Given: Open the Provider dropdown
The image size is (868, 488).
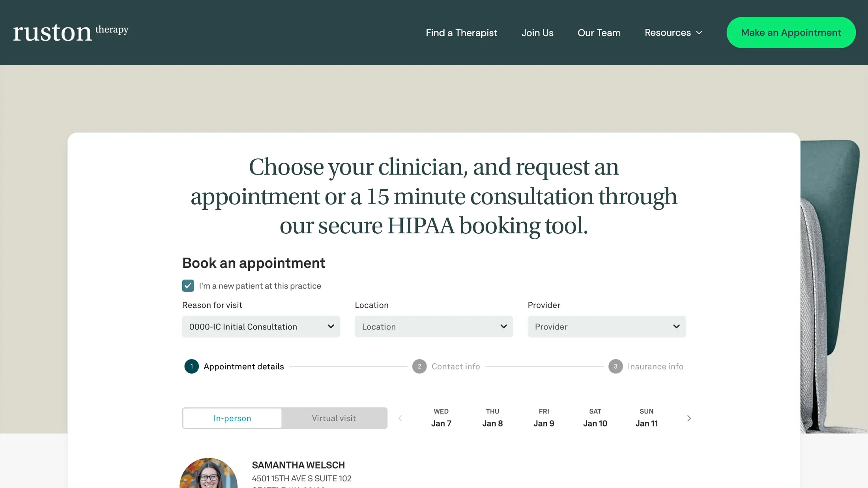Looking at the screenshot, I should 606,327.
